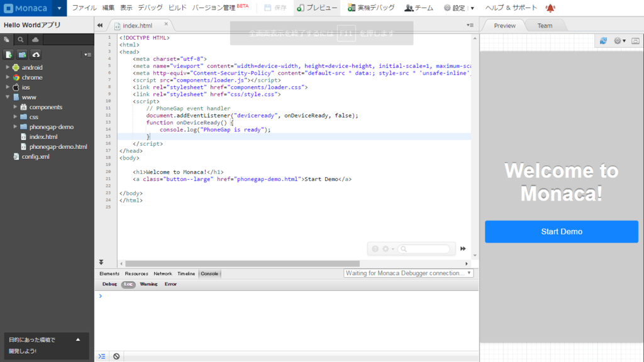Switch to the Console debugger tab
The height and width of the screenshot is (362, 644).
coord(209,274)
